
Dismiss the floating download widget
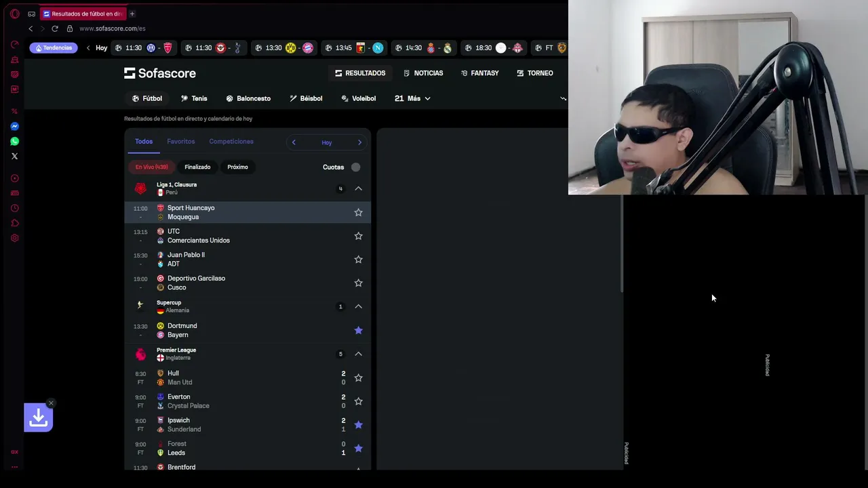(51, 403)
